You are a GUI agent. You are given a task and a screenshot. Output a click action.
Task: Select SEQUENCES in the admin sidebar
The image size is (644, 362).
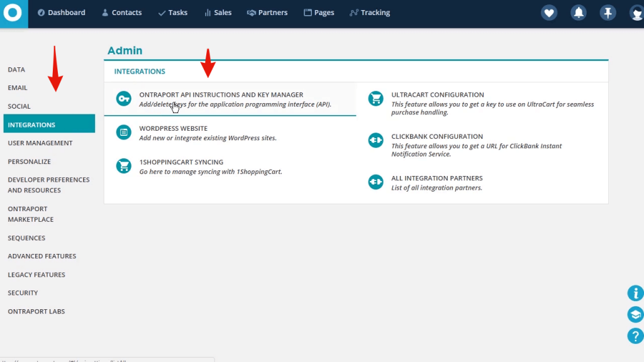tap(26, 238)
